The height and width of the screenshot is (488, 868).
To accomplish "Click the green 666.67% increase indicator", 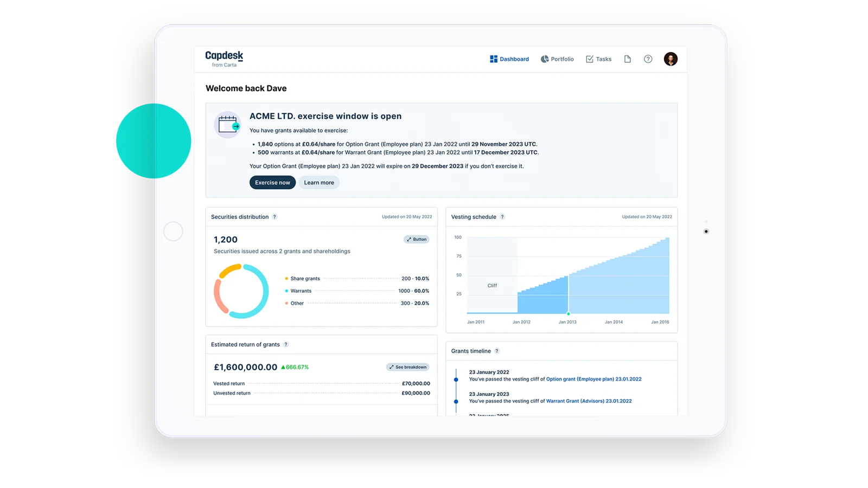I will (295, 367).
